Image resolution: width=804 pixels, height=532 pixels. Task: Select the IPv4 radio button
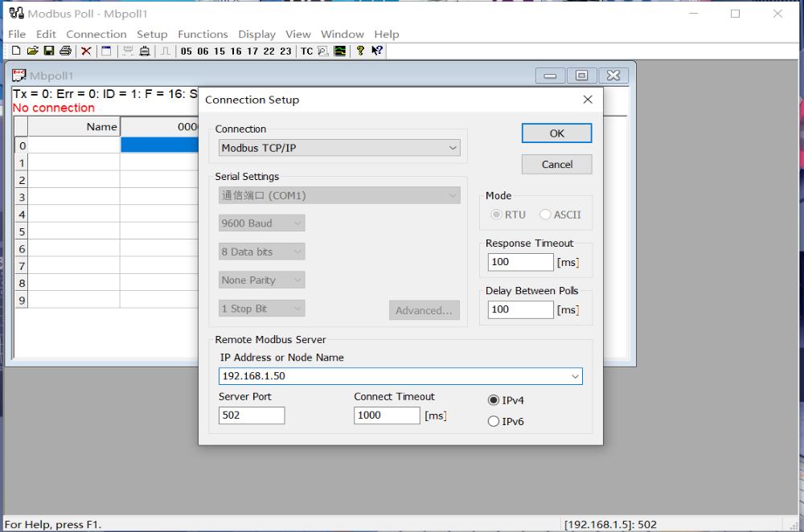click(x=494, y=400)
